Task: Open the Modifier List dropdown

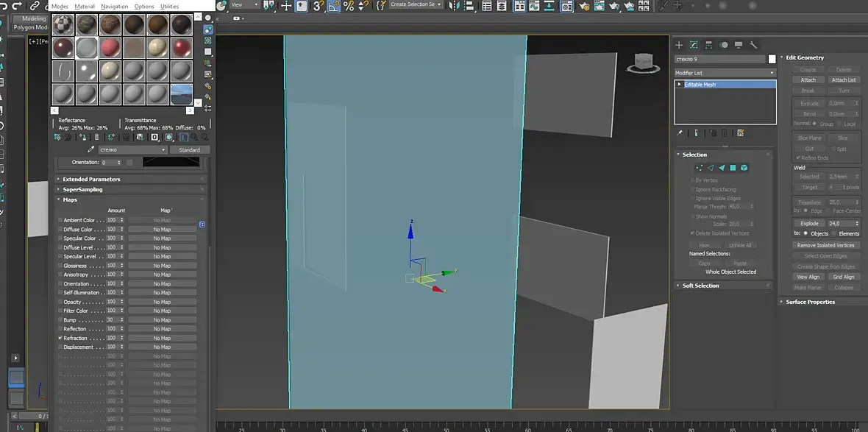Action: [x=725, y=73]
